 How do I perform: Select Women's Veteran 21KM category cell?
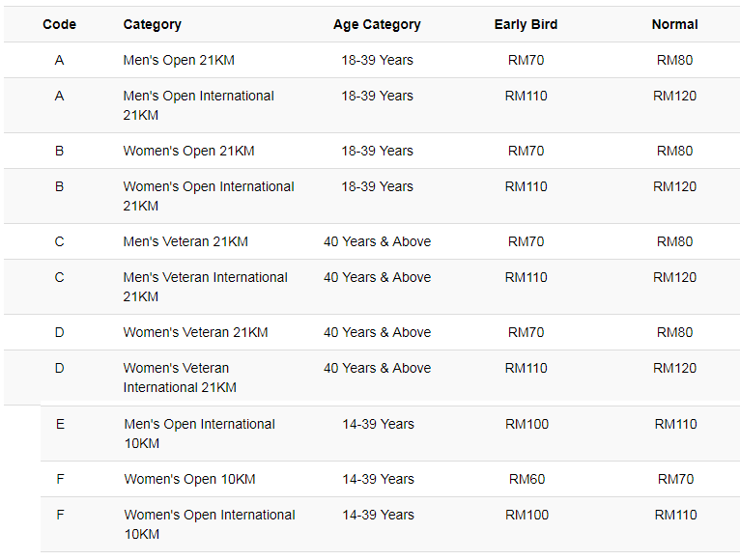coord(195,332)
